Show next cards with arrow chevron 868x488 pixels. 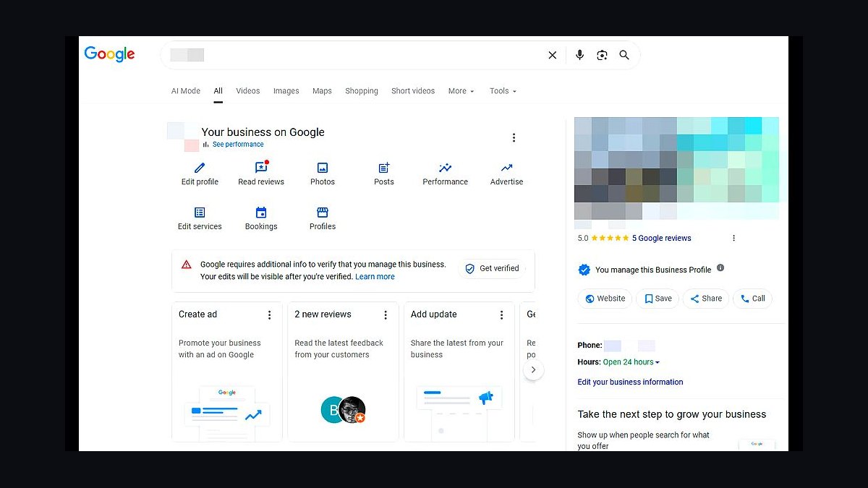pyautogui.click(x=533, y=370)
